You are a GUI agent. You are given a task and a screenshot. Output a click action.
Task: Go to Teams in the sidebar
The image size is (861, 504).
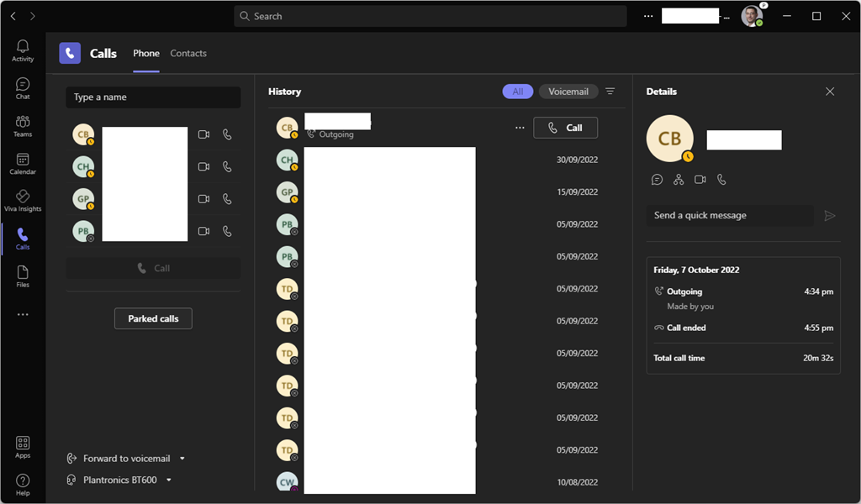23,126
